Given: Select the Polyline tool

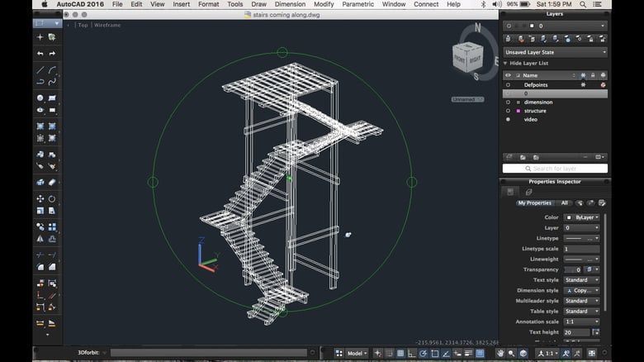Looking at the screenshot, I should (x=40, y=82).
